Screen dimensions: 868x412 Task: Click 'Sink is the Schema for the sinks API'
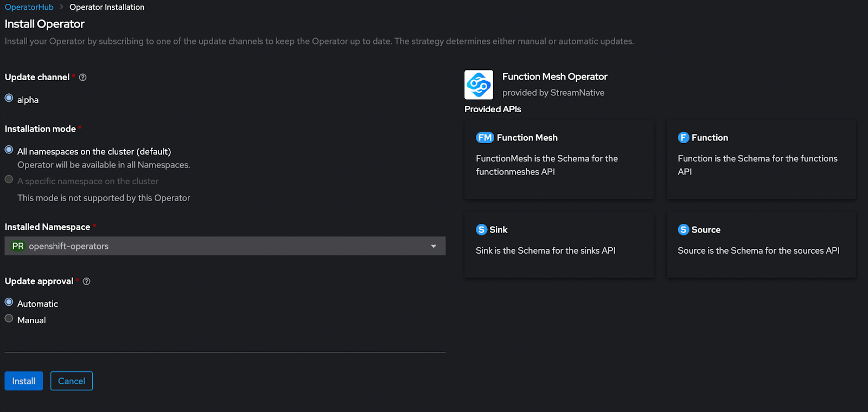coord(546,250)
